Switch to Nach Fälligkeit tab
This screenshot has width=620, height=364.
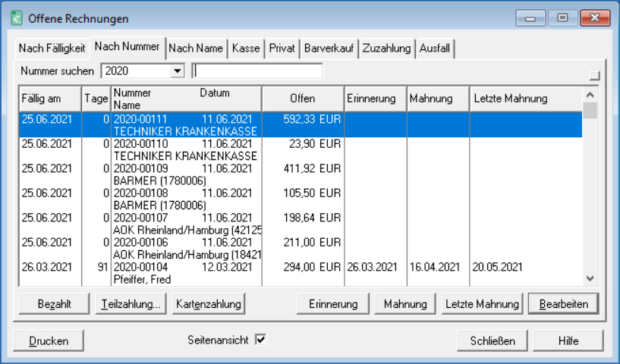coord(52,49)
